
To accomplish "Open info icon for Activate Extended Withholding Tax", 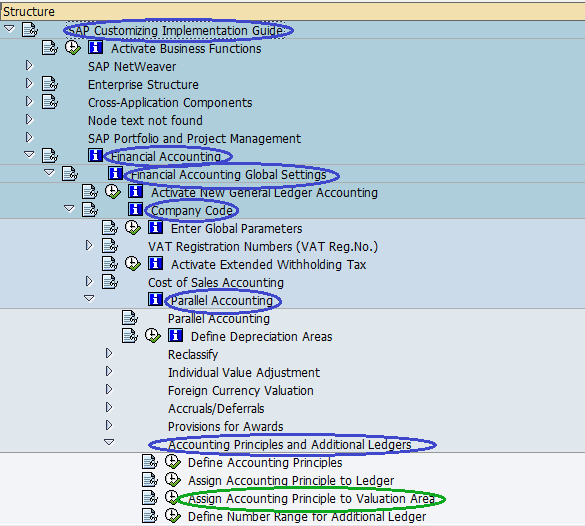I will [x=155, y=264].
